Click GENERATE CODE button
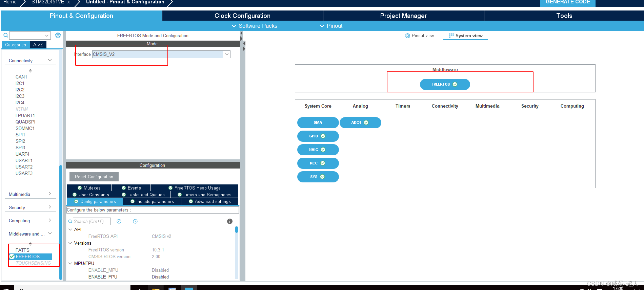This screenshot has width=644, height=290. pyautogui.click(x=568, y=2)
